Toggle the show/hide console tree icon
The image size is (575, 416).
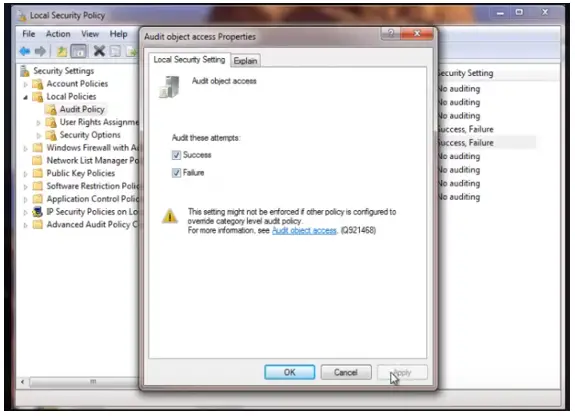coord(78,51)
